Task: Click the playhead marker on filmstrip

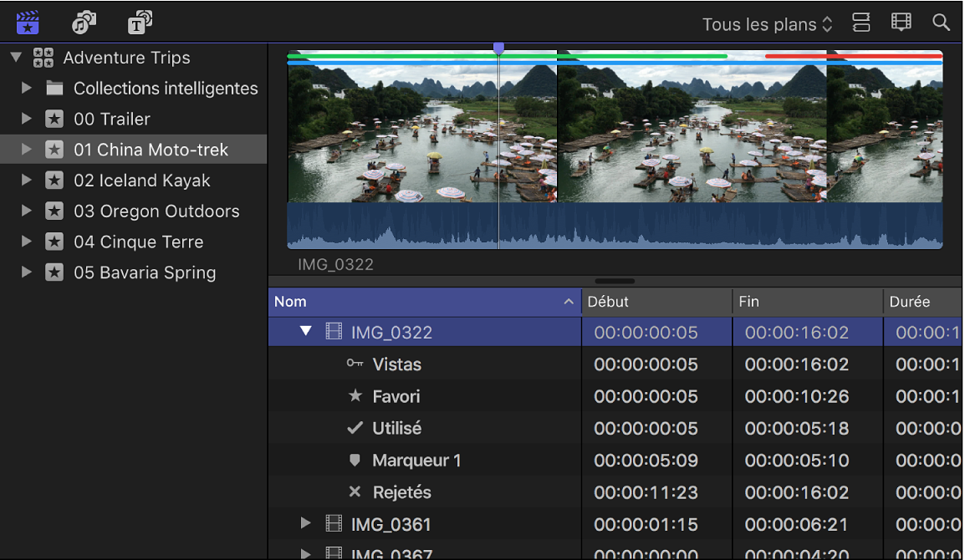Action: coord(498,48)
